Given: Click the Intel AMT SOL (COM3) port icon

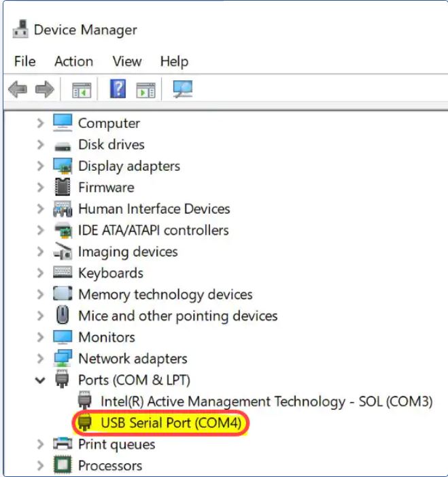Looking at the screenshot, I should coord(85,400).
